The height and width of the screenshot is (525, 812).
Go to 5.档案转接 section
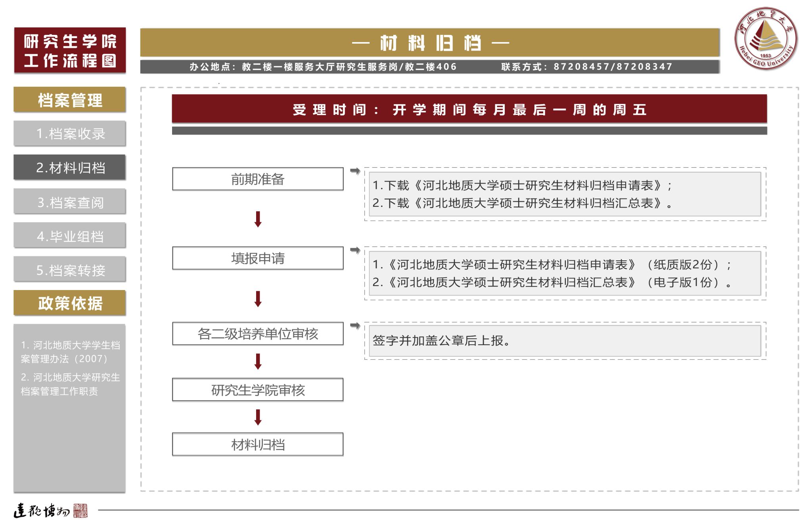[x=70, y=270]
